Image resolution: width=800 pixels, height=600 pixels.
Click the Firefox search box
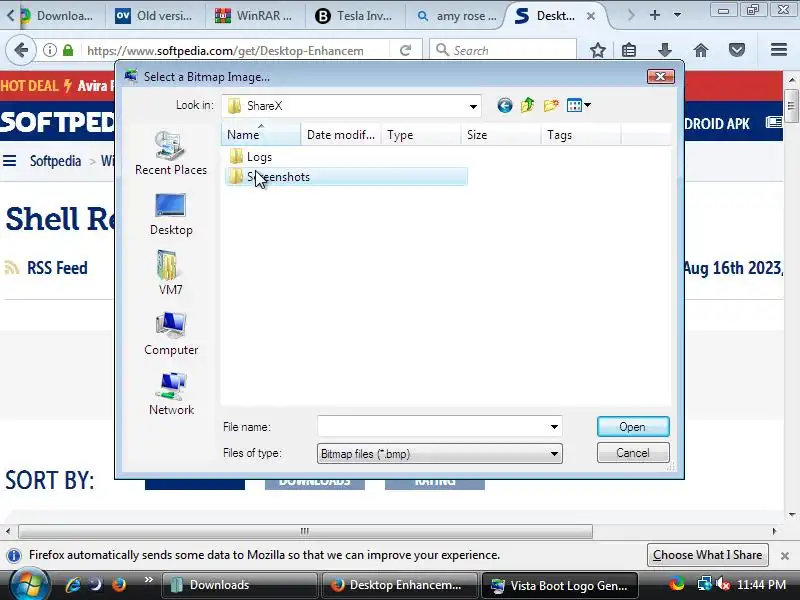coord(503,50)
